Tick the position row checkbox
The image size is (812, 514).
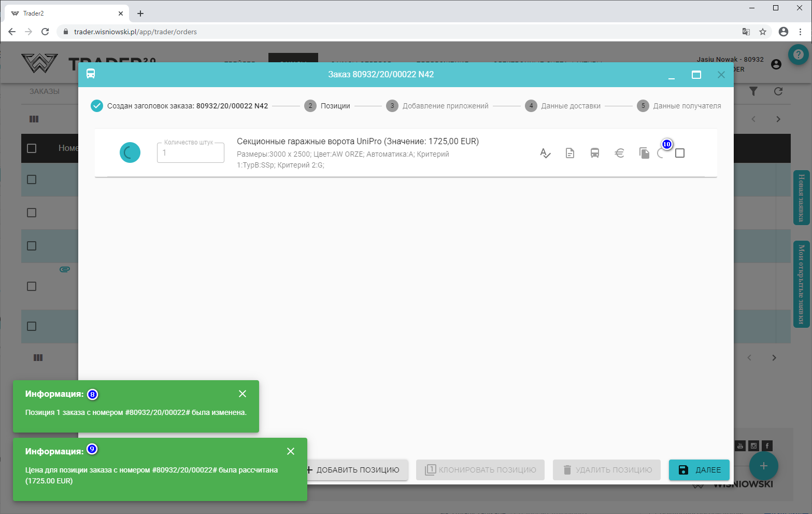click(680, 153)
